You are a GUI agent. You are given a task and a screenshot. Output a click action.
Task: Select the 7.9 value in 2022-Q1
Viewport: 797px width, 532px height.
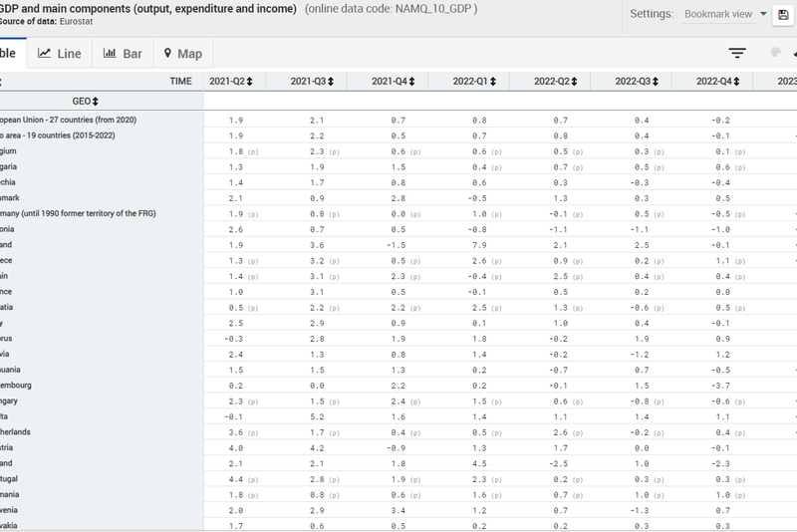click(479, 245)
